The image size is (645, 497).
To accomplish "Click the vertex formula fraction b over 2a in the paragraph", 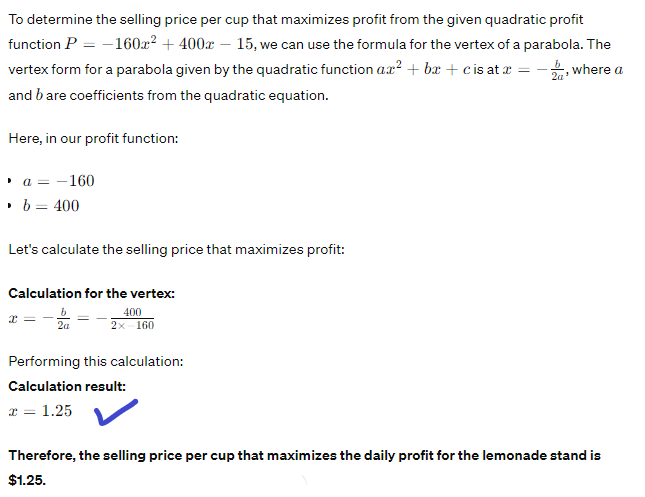I will click(558, 71).
